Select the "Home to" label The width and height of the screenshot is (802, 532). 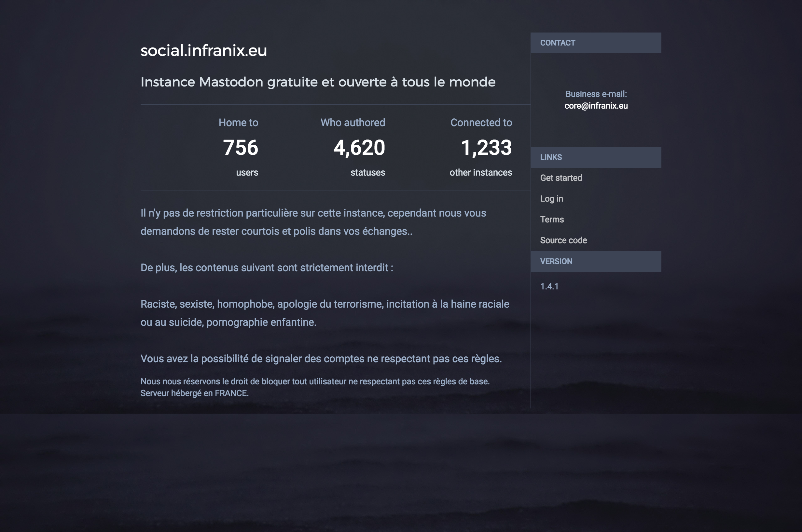(x=238, y=123)
